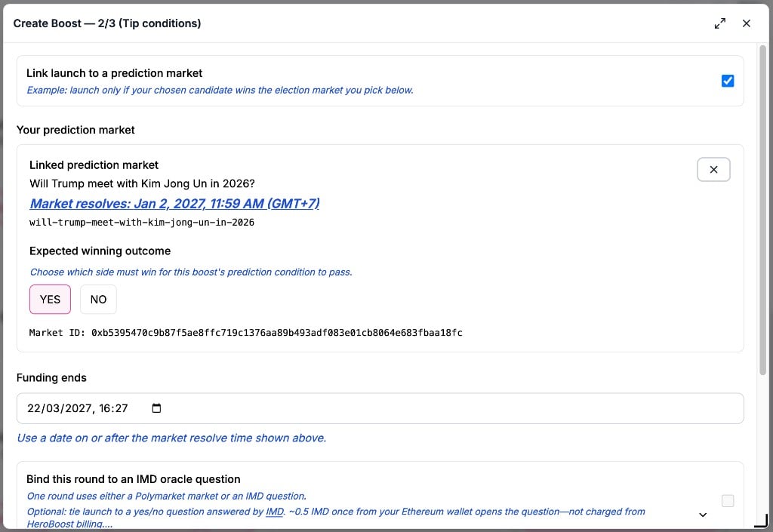The height and width of the screenshot is (532, 773).
Task: Uncheck Link launch to a prediction market
Action: [727, 81]
